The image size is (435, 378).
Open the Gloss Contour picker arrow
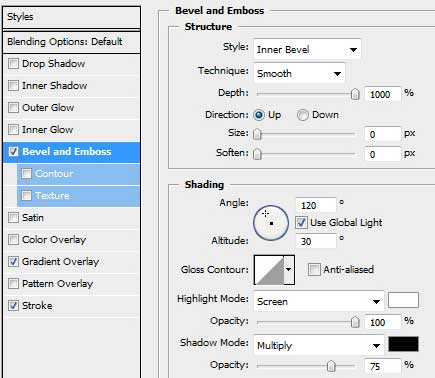point(289,270)
